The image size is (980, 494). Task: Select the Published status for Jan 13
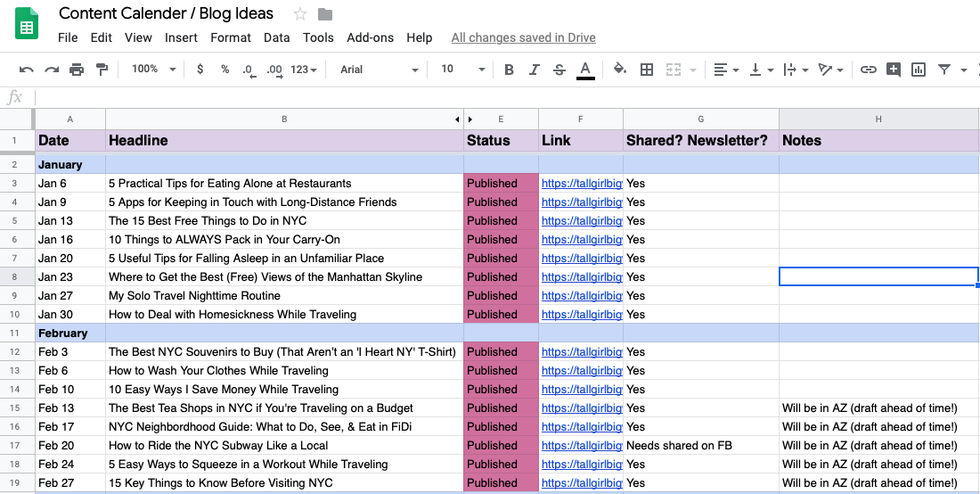click(x=501, y=221)
